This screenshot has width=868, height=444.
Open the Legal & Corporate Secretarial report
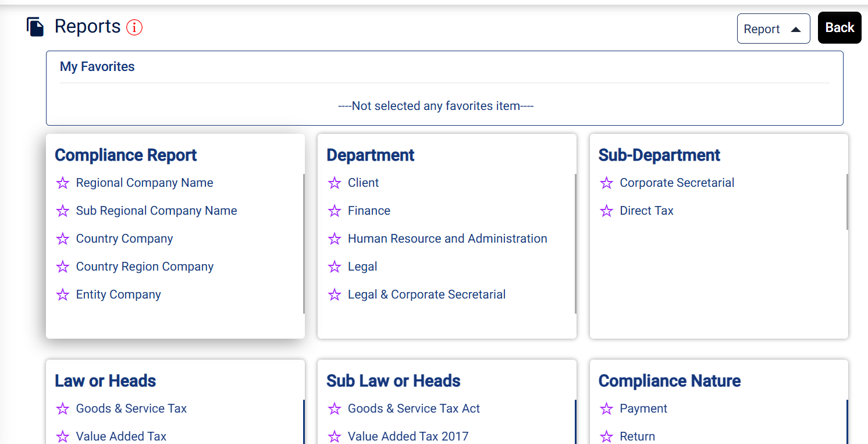(x=426, y=294)
